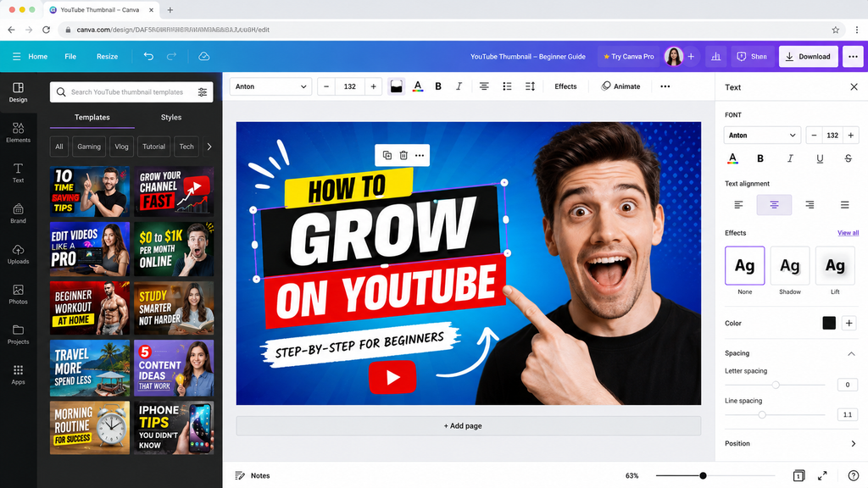Open the Apps panel
This screenshot has width=868, height=488.
click(x=18, y=374)
